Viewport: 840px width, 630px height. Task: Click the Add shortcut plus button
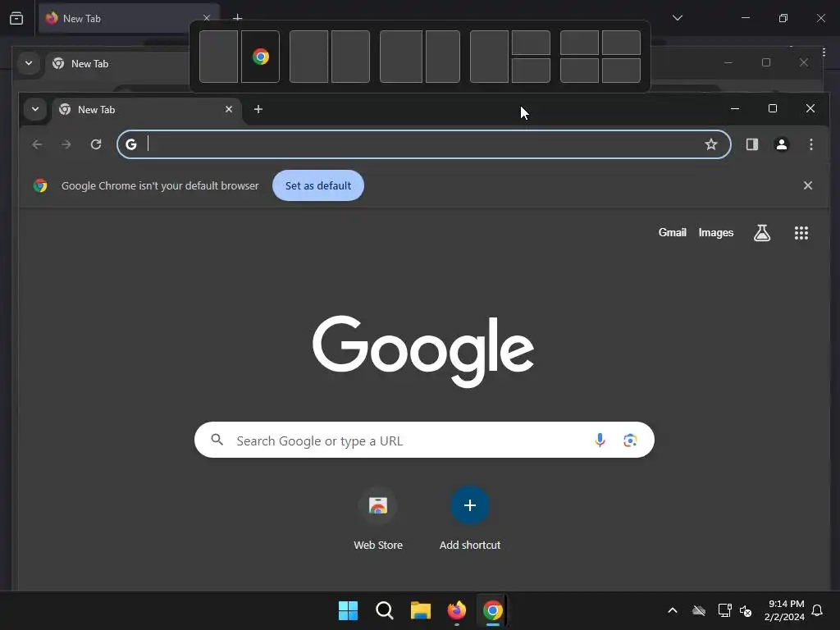470,505
